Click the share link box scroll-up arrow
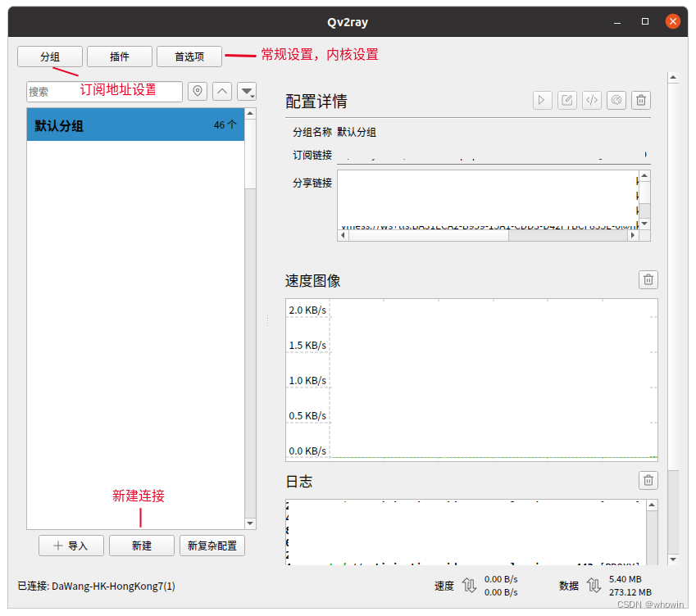The image size is (696, 616). (644, 175)
